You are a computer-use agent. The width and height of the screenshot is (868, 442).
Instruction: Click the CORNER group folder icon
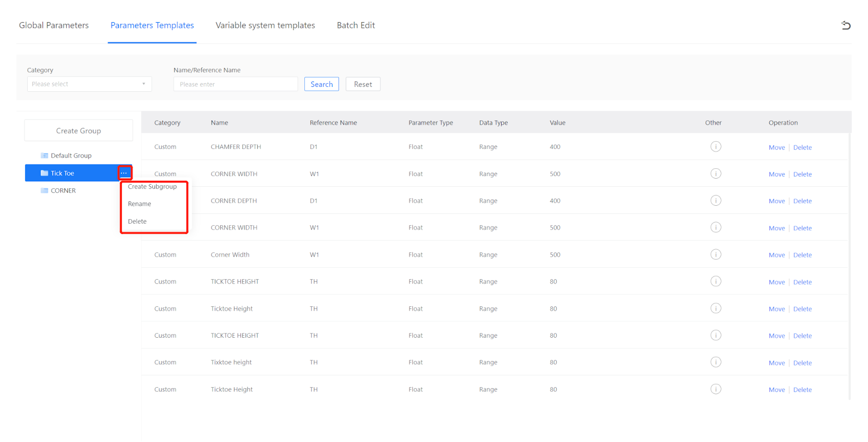pos(44,191)
